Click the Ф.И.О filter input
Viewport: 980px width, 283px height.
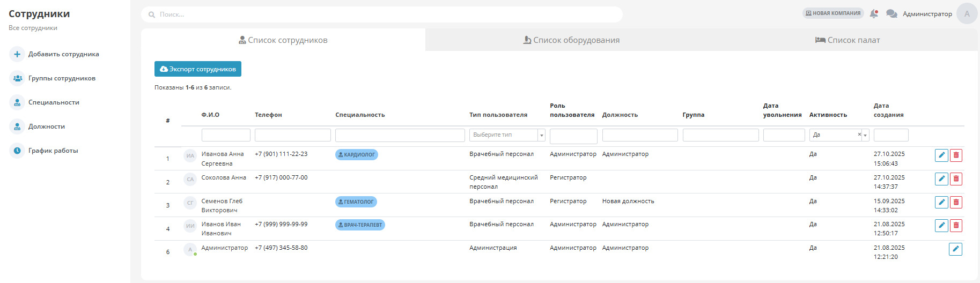coord(226,135)
